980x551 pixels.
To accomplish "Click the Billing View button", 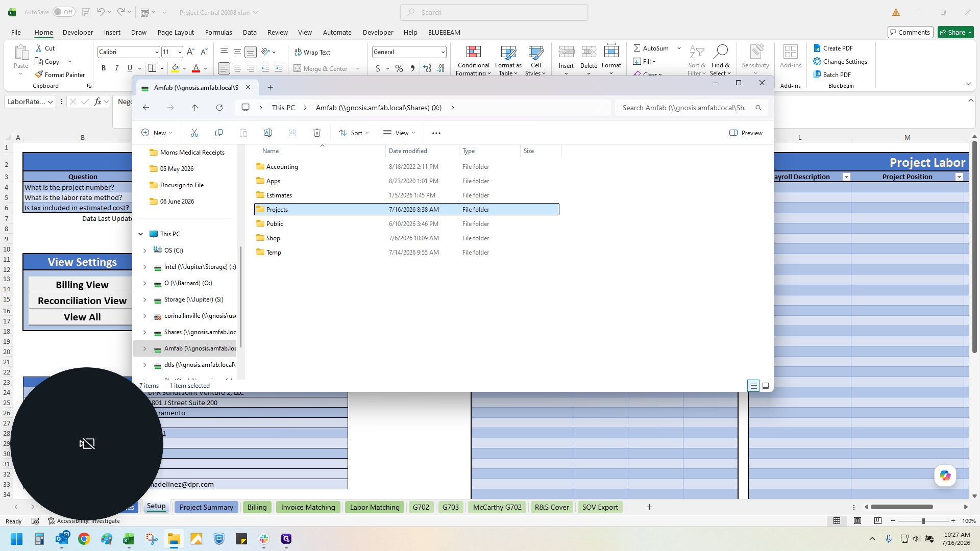I will tap(82, 285).
